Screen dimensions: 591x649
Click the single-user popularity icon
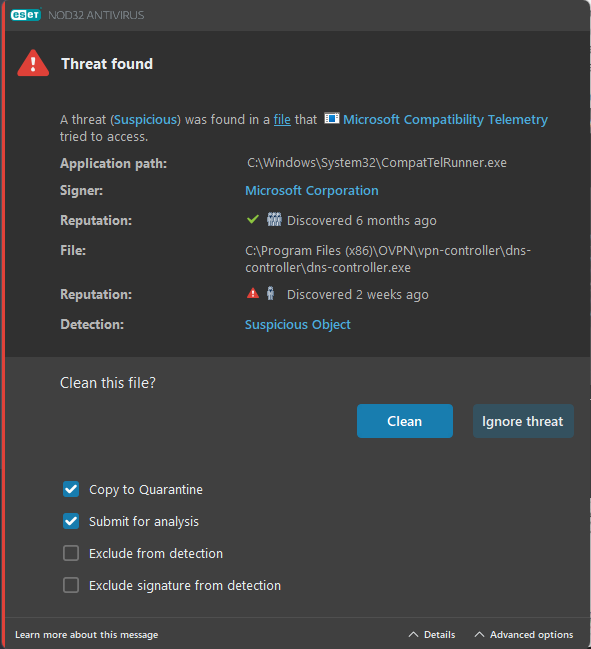(270, 293)
